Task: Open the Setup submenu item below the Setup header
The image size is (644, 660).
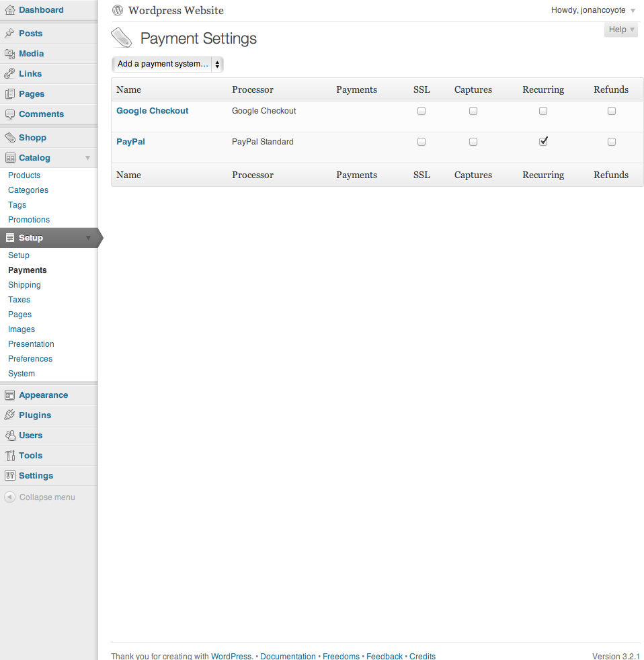Action: pyautogui.click(x=19, y=255)
